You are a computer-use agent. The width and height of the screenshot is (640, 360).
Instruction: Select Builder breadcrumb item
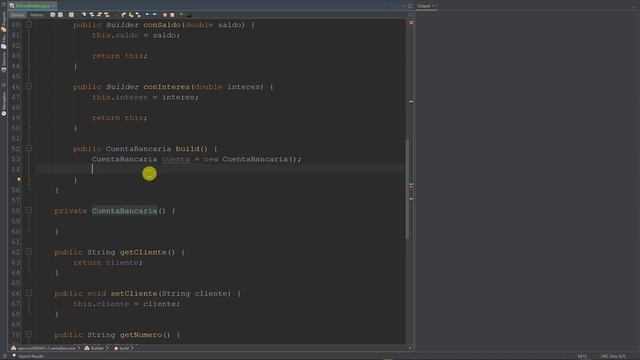(94, 348)
